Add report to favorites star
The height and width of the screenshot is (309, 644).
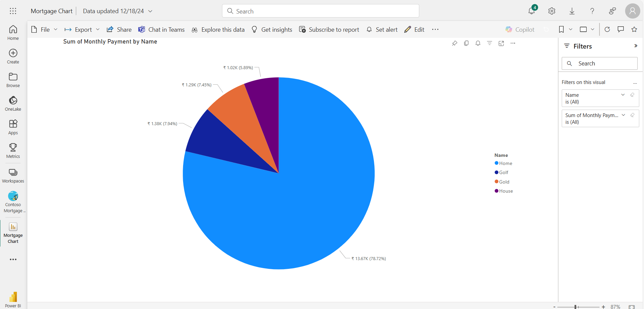(634, 29)
